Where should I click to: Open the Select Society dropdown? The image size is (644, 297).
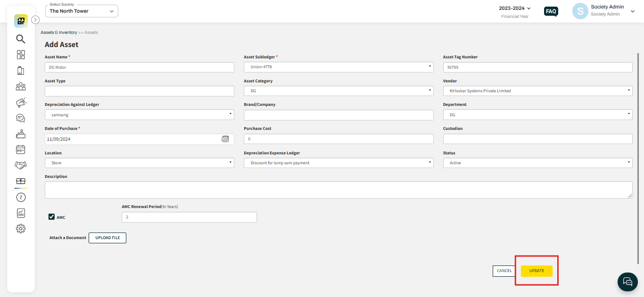click(x=82, y=11)
